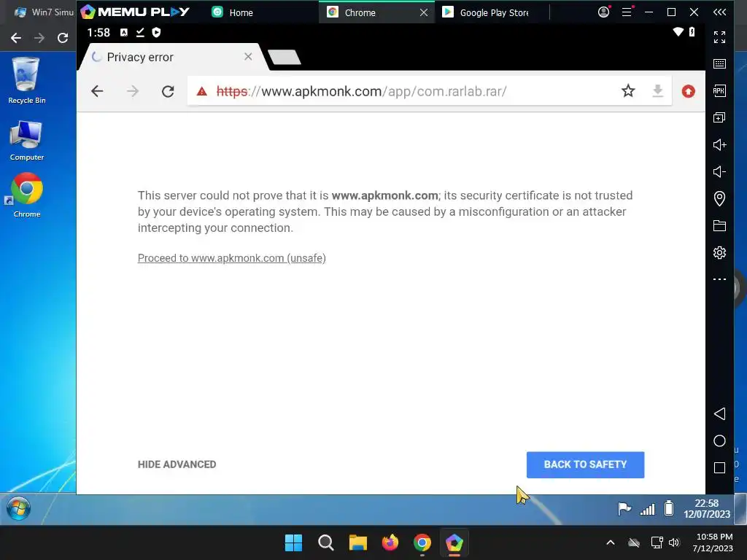Click the red warning triangle in address bar
747x560 pixels.
coord(202,91)
